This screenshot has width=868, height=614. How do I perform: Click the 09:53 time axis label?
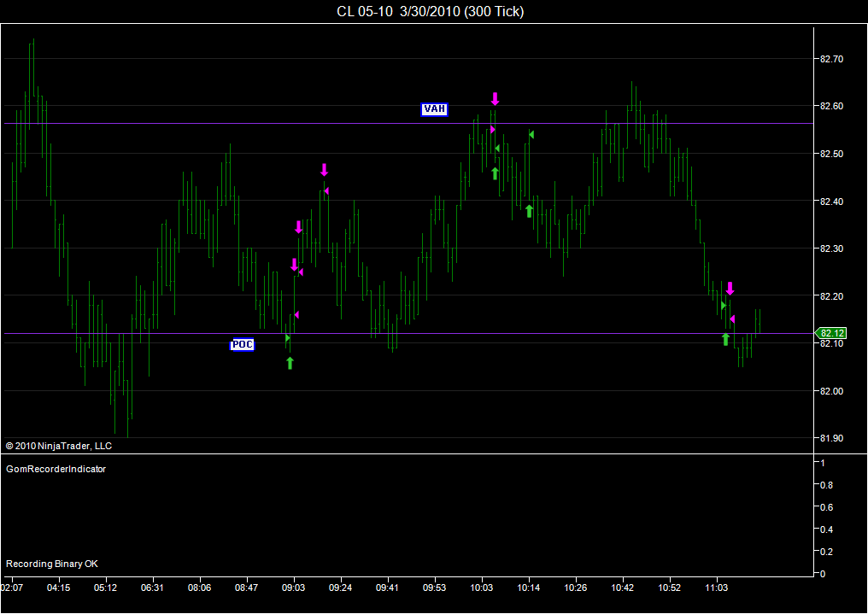[435, 588]
